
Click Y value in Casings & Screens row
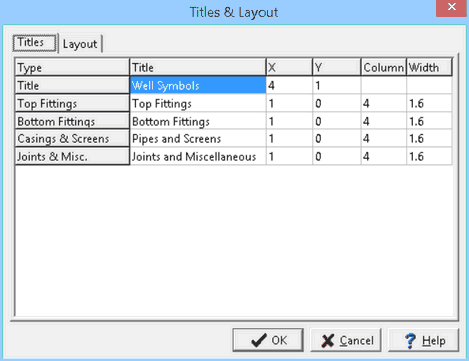coord(337,138)
